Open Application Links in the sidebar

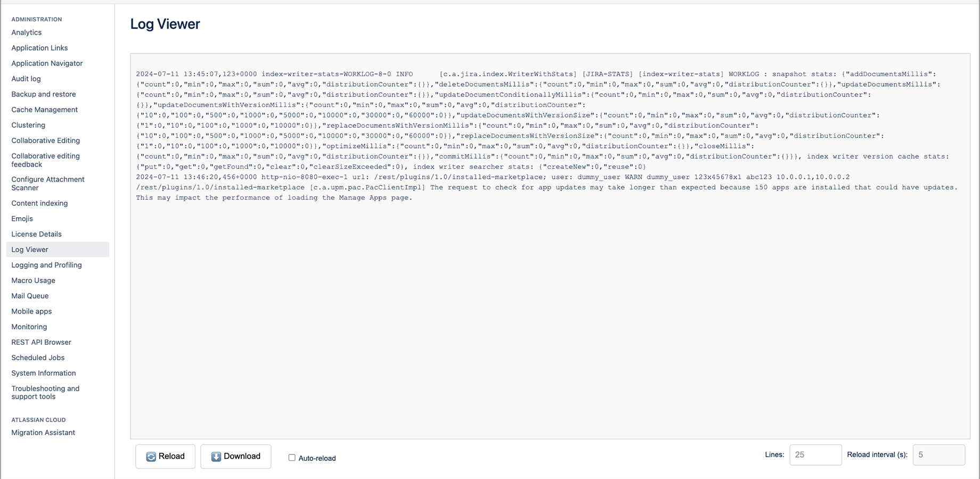click(x=39, y=48)
